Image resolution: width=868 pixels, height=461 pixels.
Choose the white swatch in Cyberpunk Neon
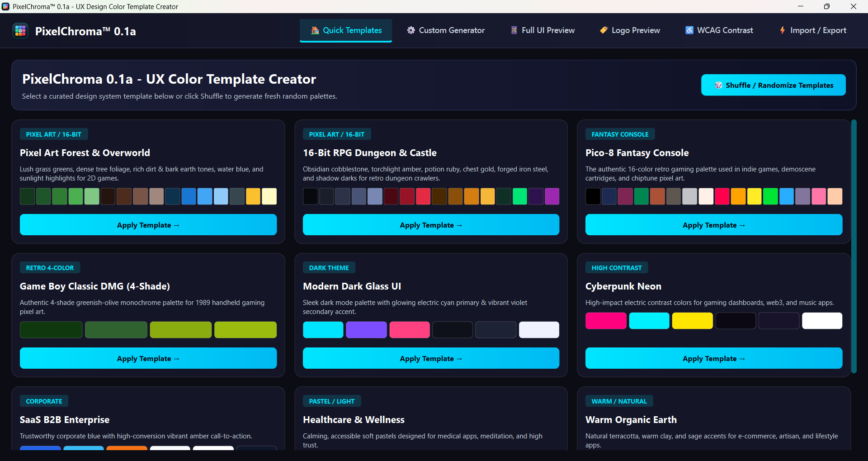tap(822, 321)
